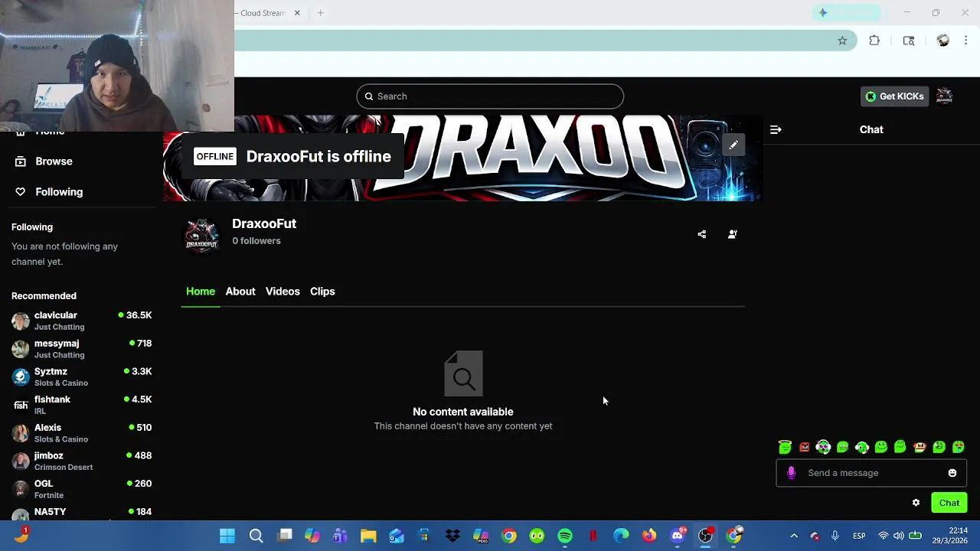Viewport: 980px width, 551px height.
Task: Open the browser extensions puzzle icon
Action: [x=874, y=41]
